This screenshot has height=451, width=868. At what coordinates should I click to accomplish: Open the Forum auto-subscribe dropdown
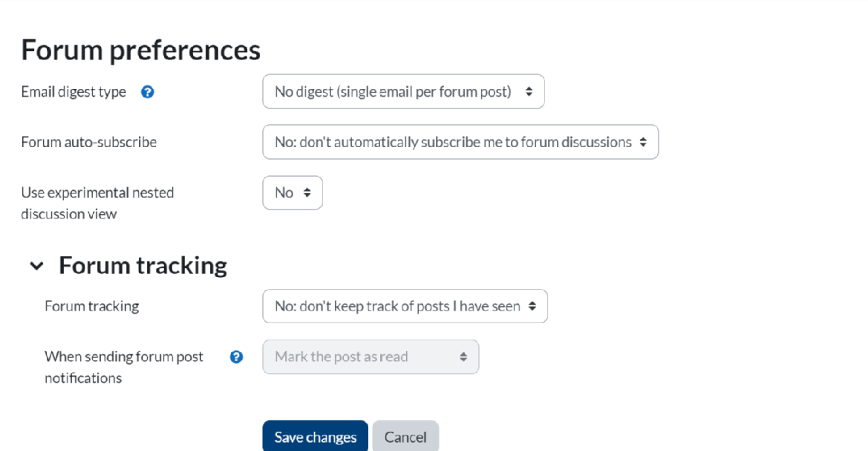[460, 142]
